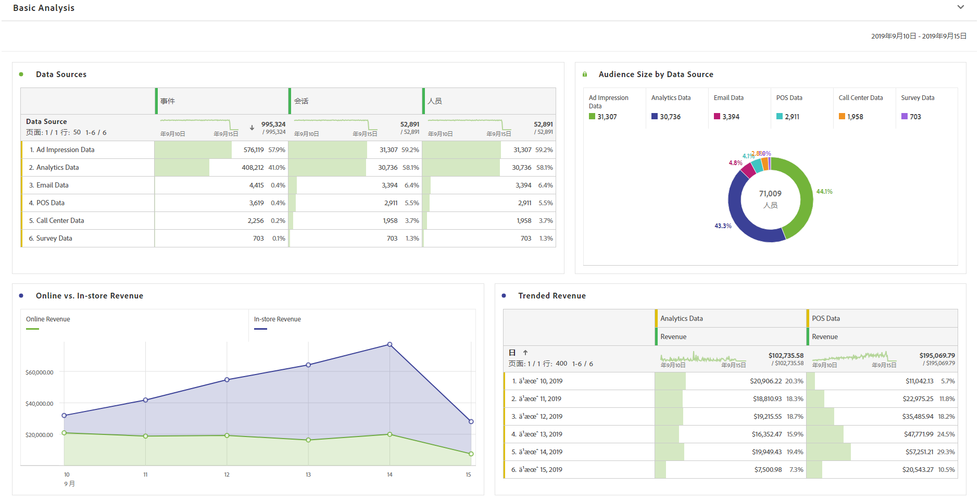Click the ascending sort arrow in Trended Revenue
This screenshot has width=980, height=499.
[x=525, y=353]
